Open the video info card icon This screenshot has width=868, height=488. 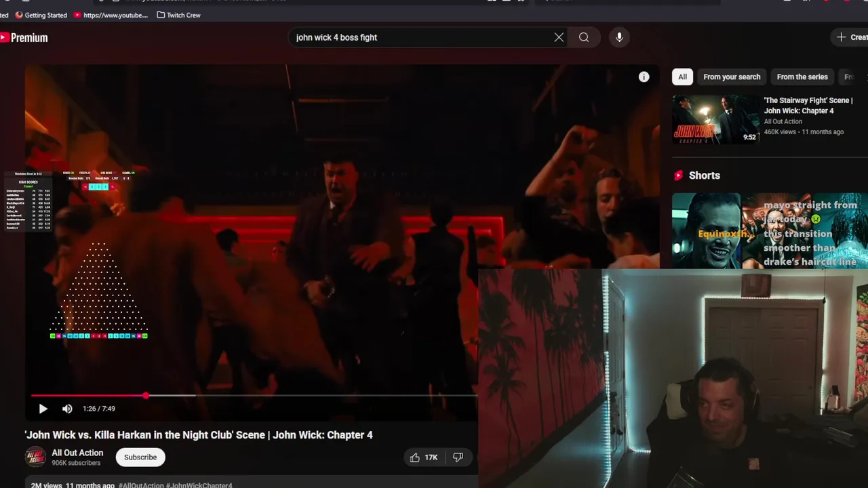click(x=644, y=77)
